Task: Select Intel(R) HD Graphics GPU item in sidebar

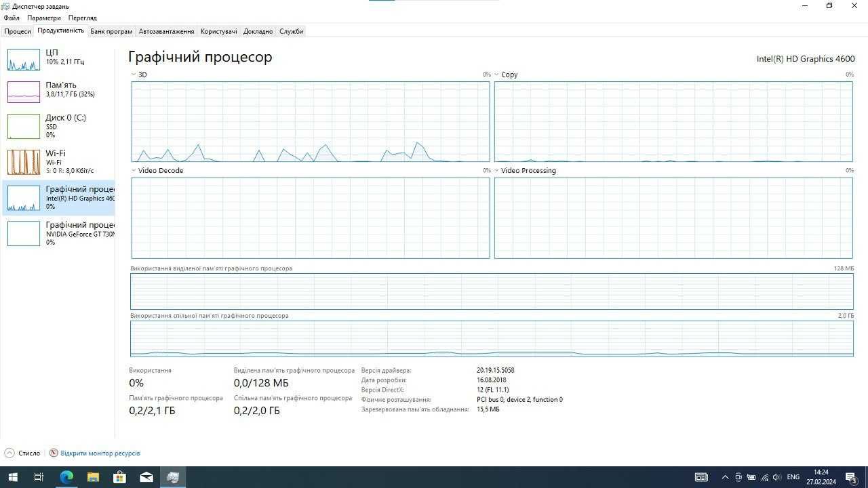Action: [x=58, y=197]
